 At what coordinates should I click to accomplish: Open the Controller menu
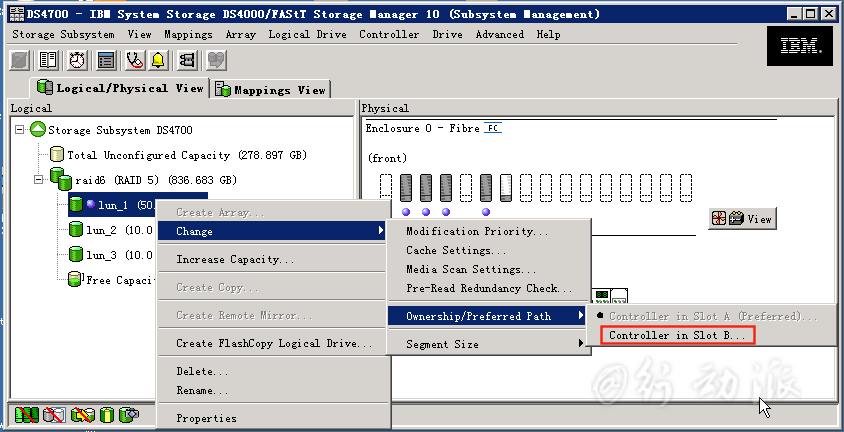tap(389, 34)
